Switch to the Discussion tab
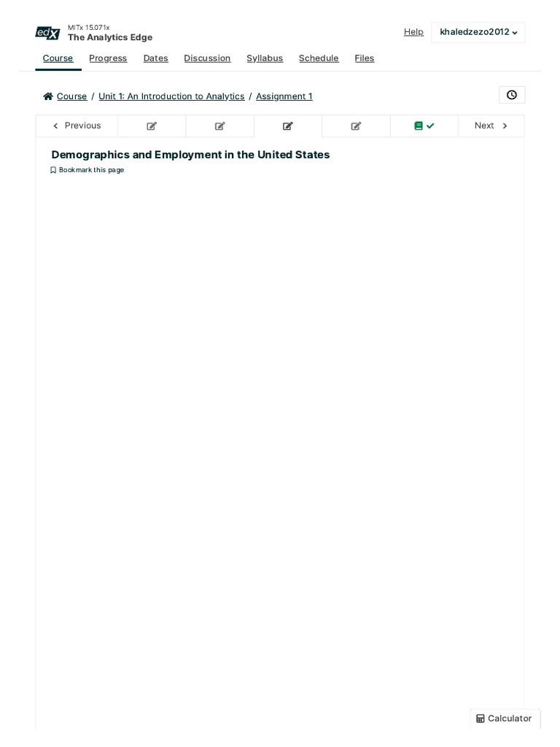 click(x=207, y=58)
